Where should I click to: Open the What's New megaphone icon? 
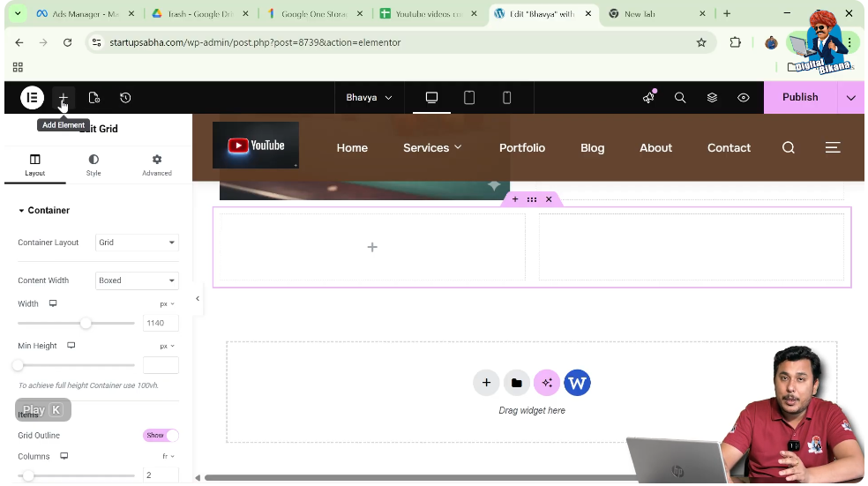[x=648, y=97]
